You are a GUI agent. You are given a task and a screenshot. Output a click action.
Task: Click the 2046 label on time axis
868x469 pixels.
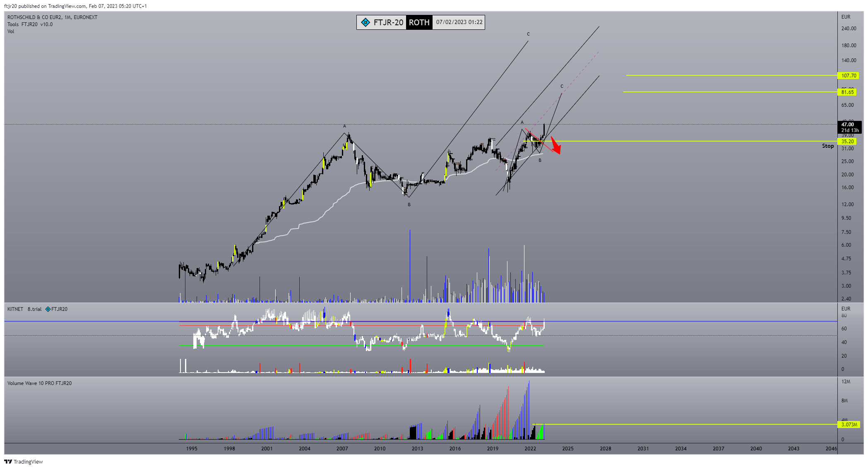[831, 449]
